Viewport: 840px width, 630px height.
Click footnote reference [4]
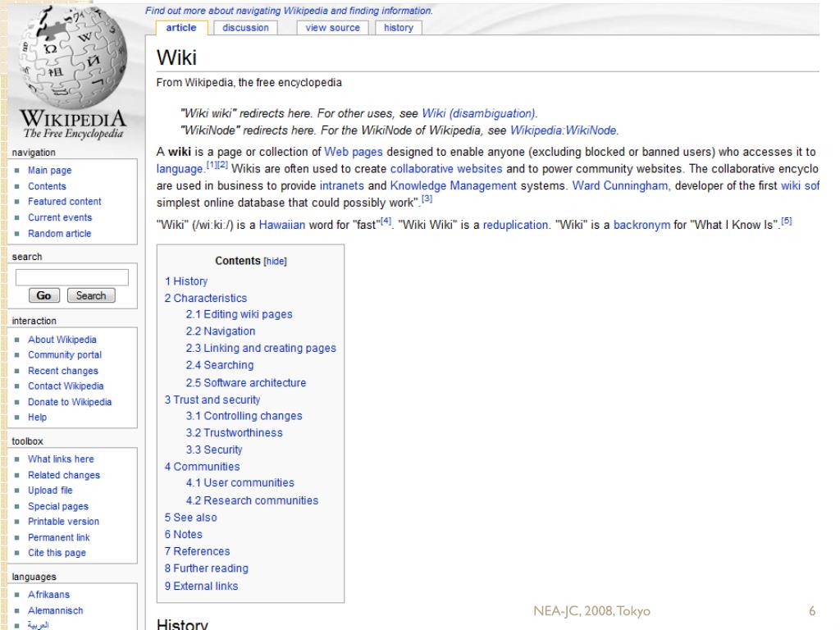click(386, 221)
